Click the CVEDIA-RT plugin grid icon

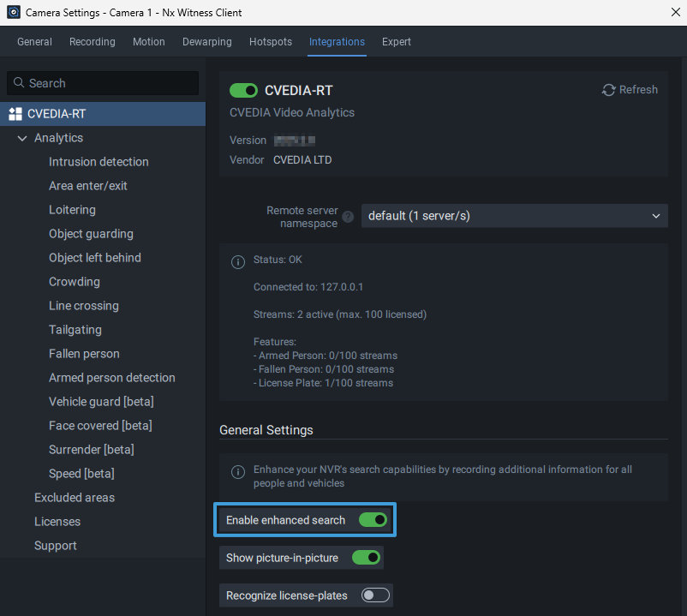15,114
